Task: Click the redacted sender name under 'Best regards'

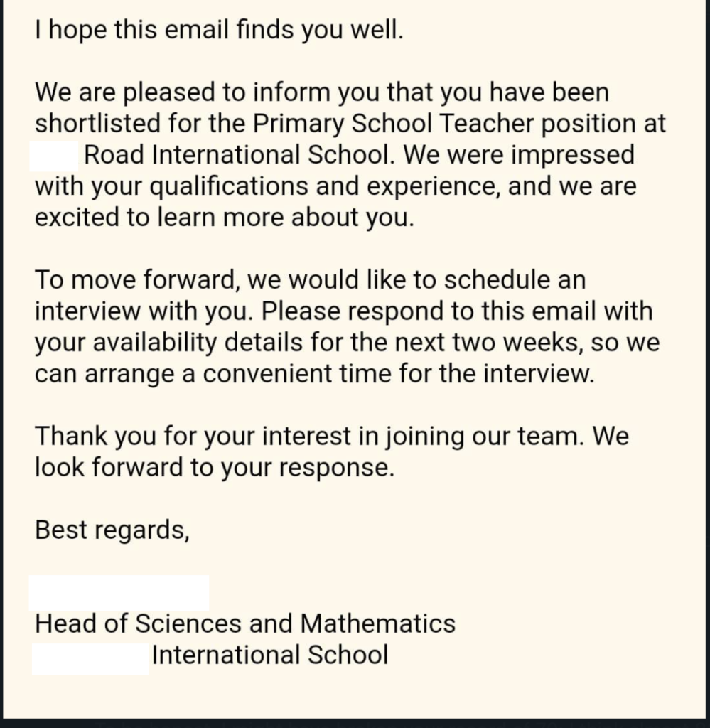Action: [119, 592]
